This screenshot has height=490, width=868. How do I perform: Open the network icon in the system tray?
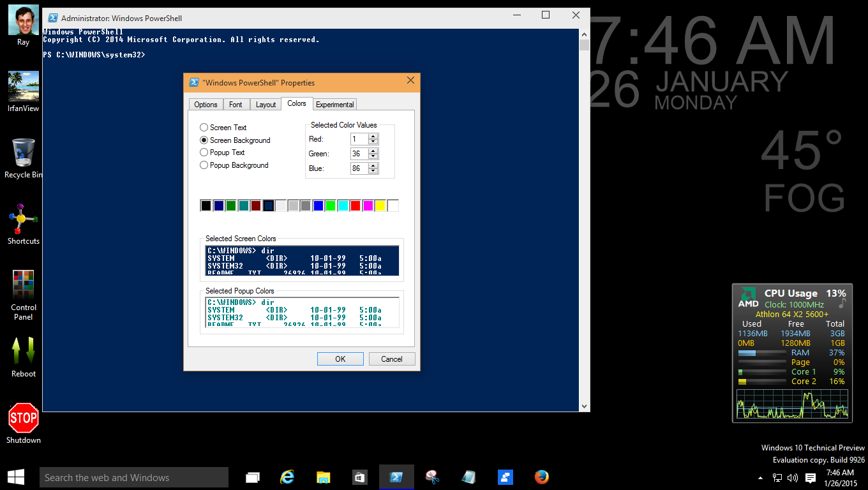(x=777, y=477)
